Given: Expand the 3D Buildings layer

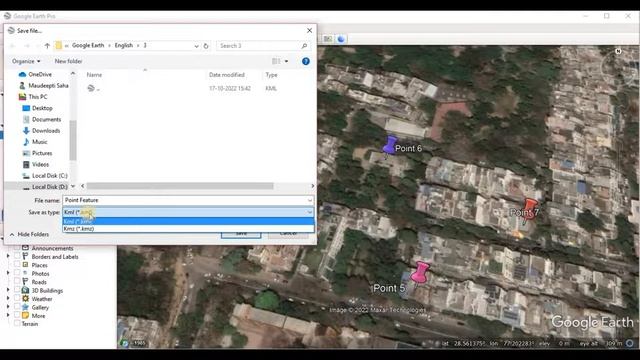Looking at the screenshot, I should tap(8, 290).
